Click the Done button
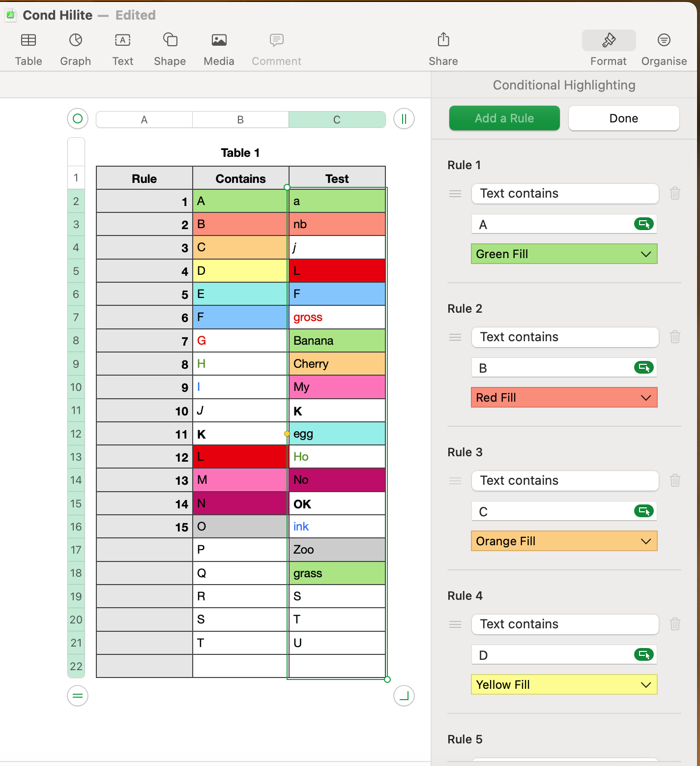This screenshot has height=766, width=700. 624,118
